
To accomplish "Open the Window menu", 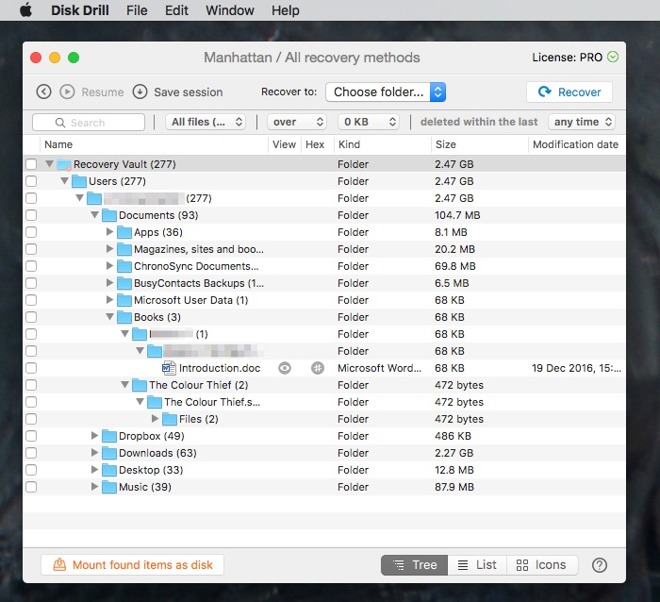I will click(x=230, y=10).
